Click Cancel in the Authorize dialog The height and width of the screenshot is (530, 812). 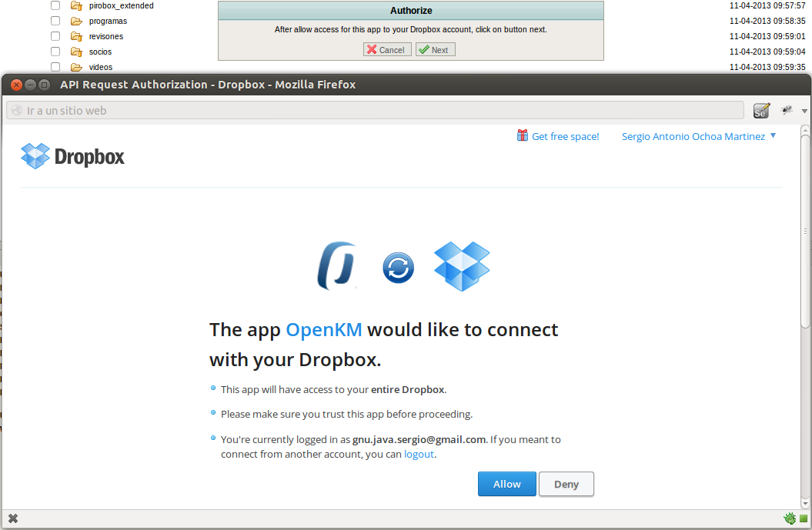(387, 50)
